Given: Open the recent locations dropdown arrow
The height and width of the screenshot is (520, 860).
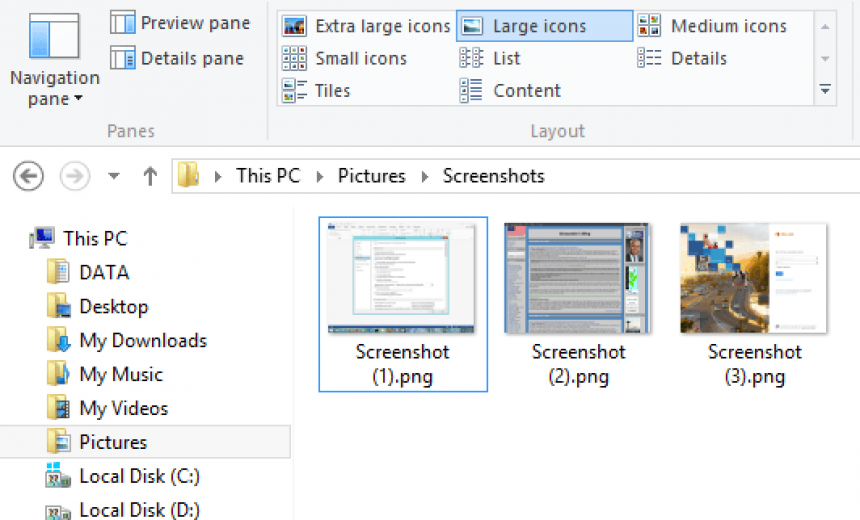Looking at the screenshot, I should 114,176.
